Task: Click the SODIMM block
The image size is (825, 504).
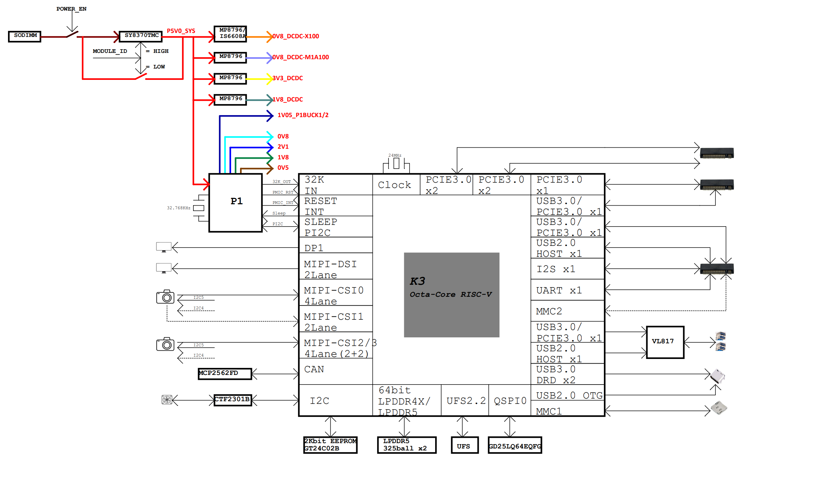Action: (x=25, y=36)
